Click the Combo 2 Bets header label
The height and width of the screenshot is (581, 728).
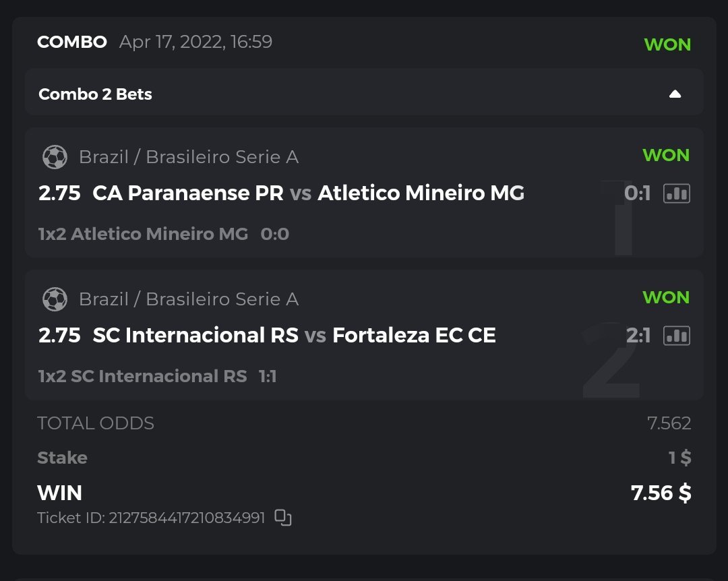click(x=95, y=94)
